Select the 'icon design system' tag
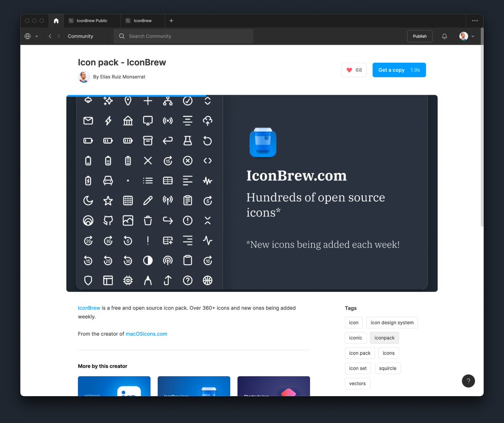Viewport: 504px width, 423px height. [392, 323]
